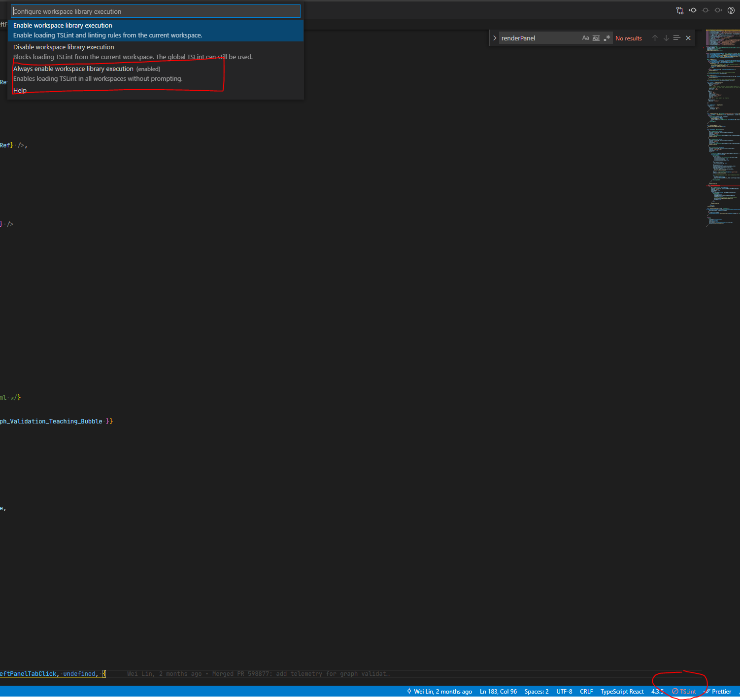Toggle Match Whole Word in the find widget
Screen dimensions: 740x700
click(x=596, y=37)
